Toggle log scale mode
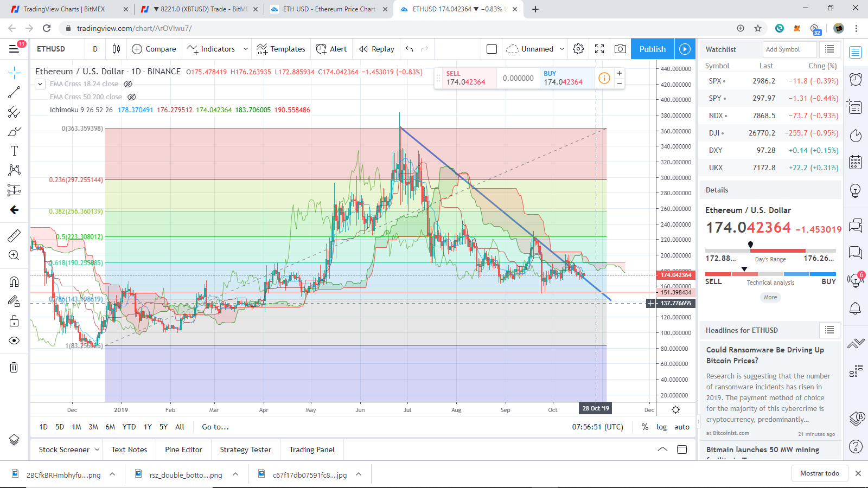 click(662, 427)
